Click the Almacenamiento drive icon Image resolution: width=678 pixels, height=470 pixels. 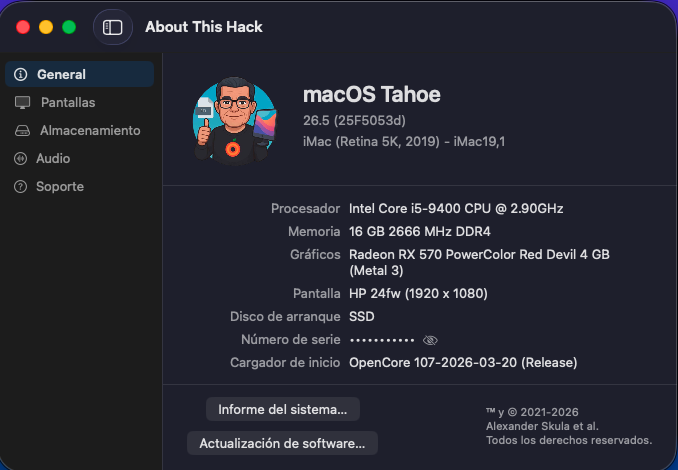(x=22, y=131)
